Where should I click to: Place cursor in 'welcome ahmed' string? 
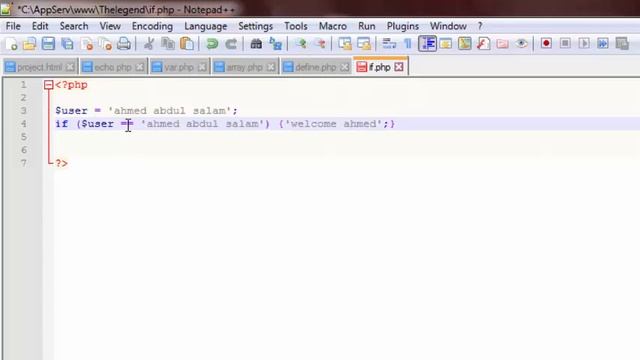coord(333,124)
